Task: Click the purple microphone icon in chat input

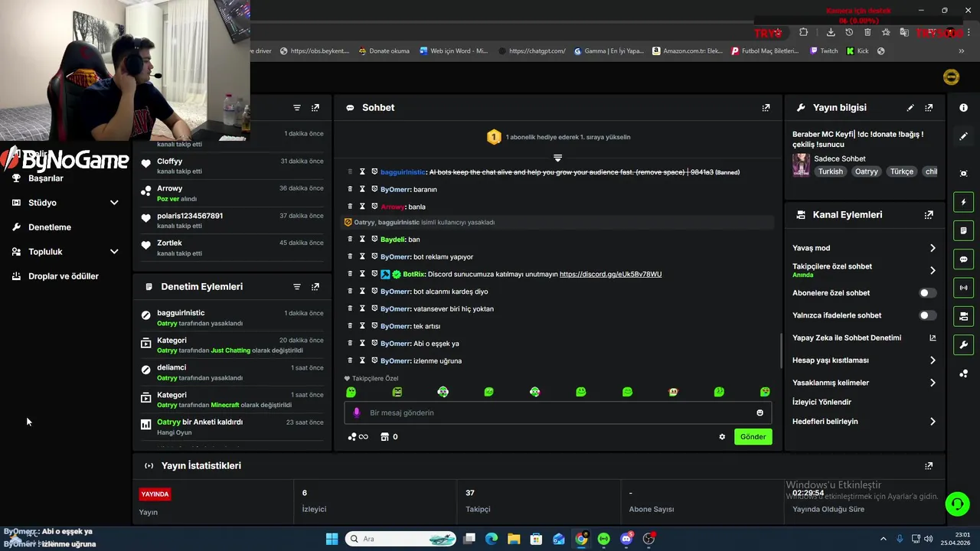Action: (356, 412)
